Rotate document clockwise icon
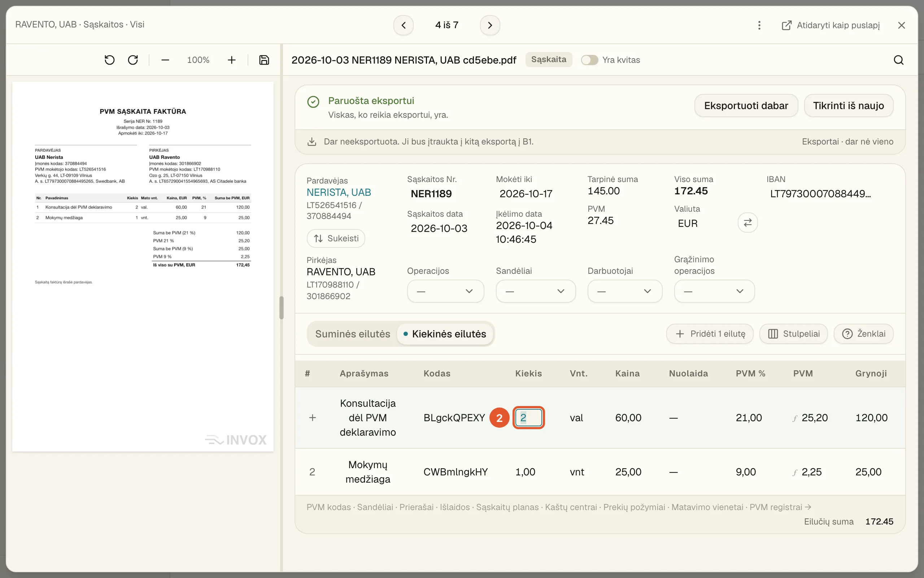This screenshot has height=578, width=924. 133,60
